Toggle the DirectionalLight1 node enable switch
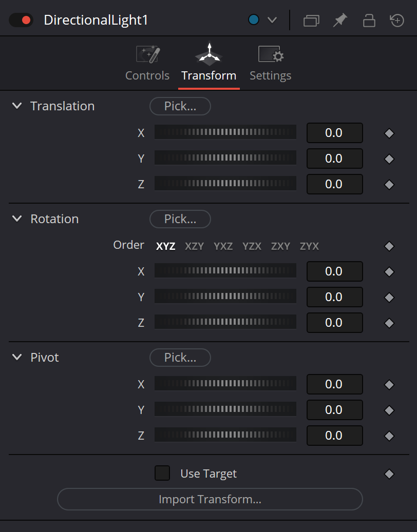 pos(21,20)
